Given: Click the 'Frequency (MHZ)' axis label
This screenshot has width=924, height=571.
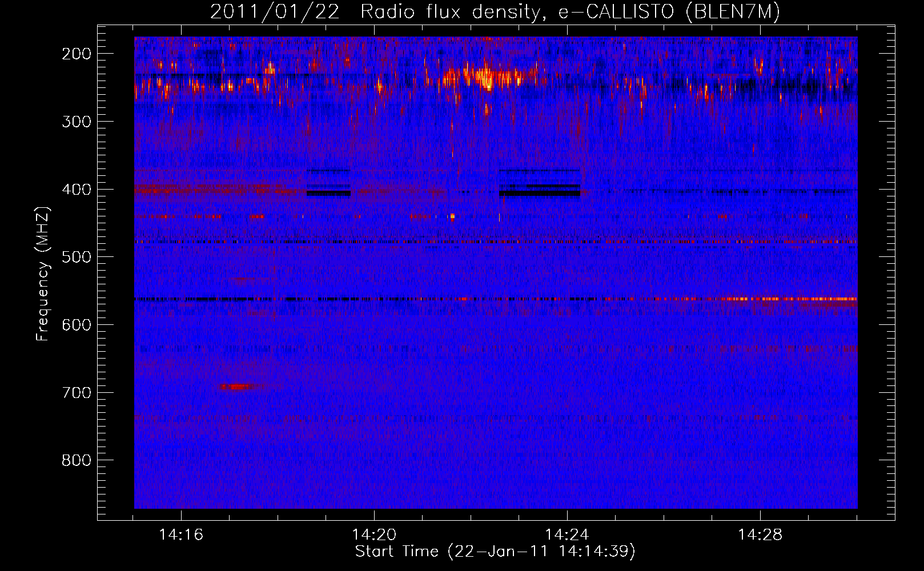Looking at the screenshot, I should coord(43,274).
